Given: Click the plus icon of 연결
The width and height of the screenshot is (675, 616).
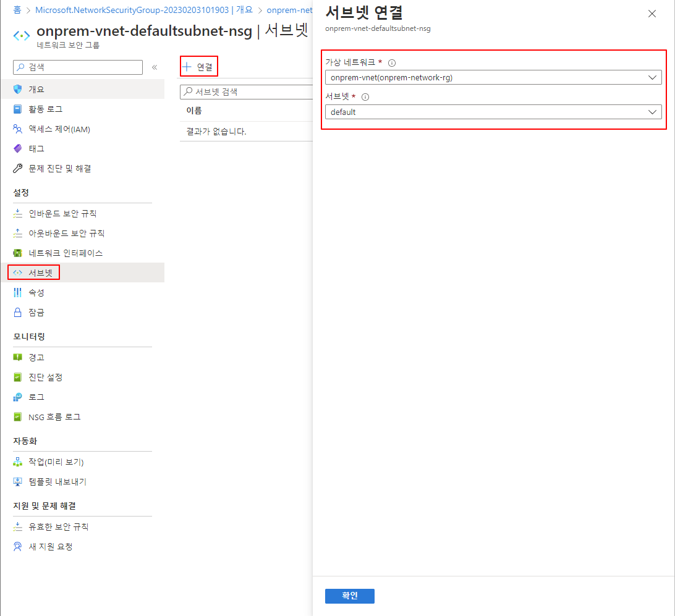Looking at the screenshot, I should (x=187, y=67).
